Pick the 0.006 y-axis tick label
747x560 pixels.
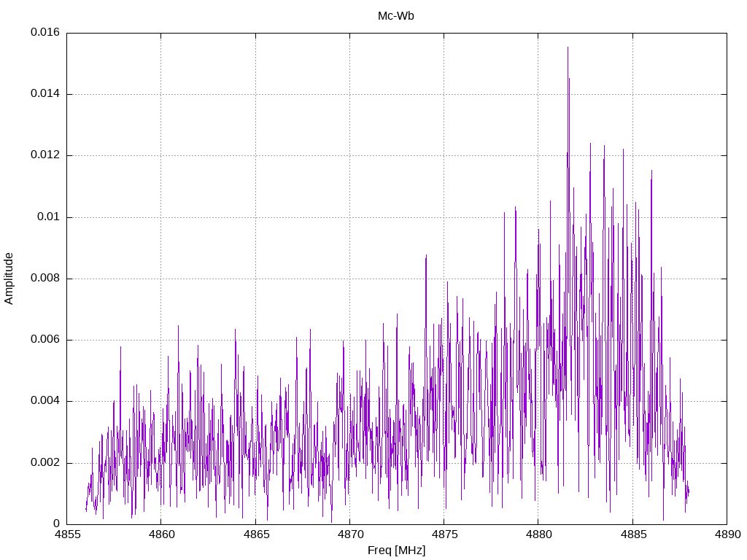[44, 340]
